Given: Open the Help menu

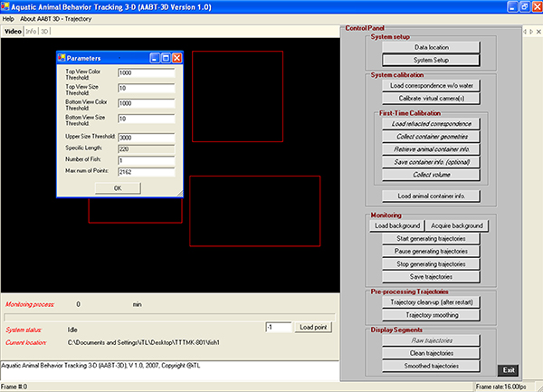Looking at the screenshot, I should pos(8,18).
